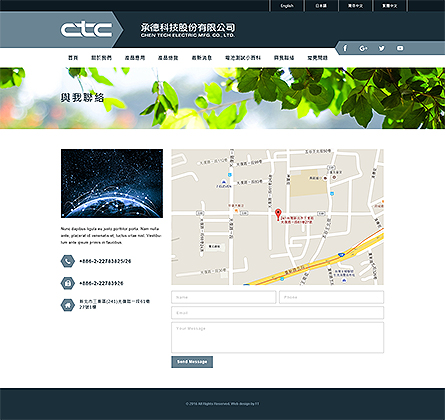The width and height of the screenshot is (445, 420).
Task: Click the address text beside house icon
Action: point(114,304)
